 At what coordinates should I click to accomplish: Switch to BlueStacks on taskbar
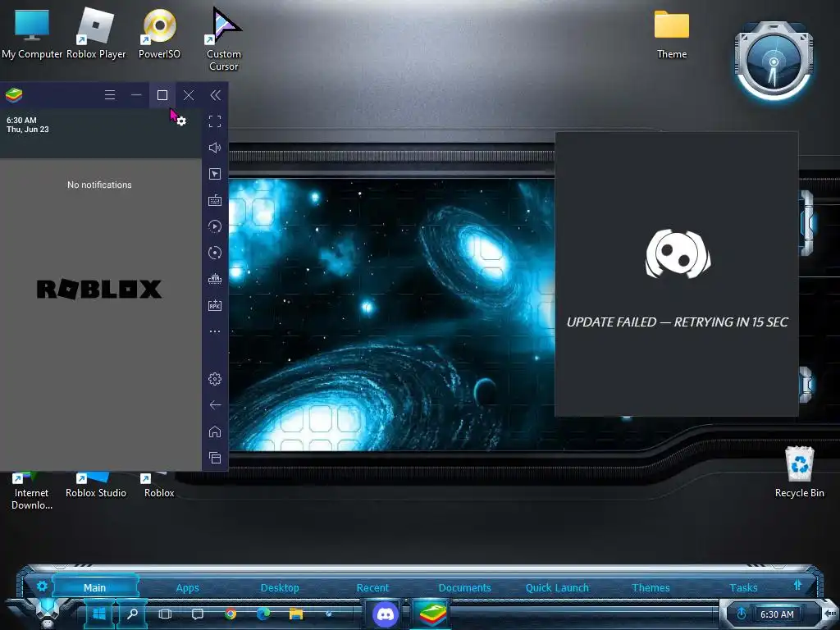pyautogui.click(x=431, y=614)
